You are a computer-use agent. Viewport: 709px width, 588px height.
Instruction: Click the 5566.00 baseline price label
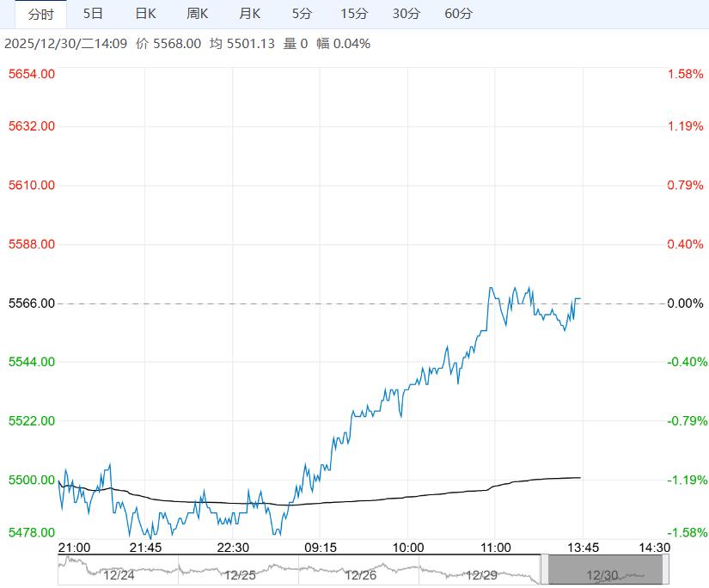(x=32, y=303)
